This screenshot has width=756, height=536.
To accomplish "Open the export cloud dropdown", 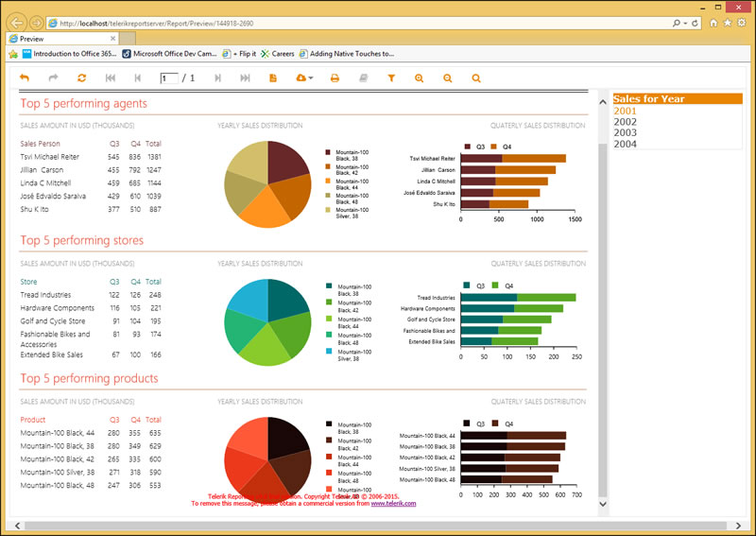I will (304, 78).
